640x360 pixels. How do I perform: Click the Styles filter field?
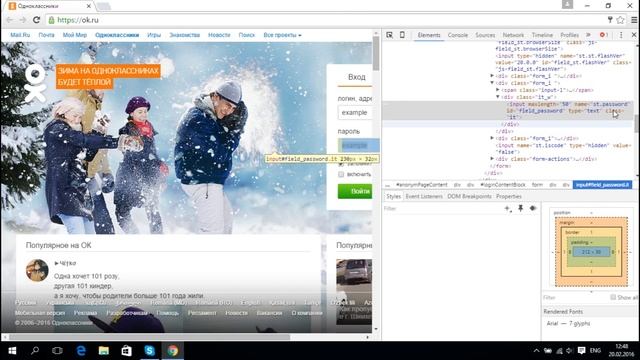pos(442,208)
